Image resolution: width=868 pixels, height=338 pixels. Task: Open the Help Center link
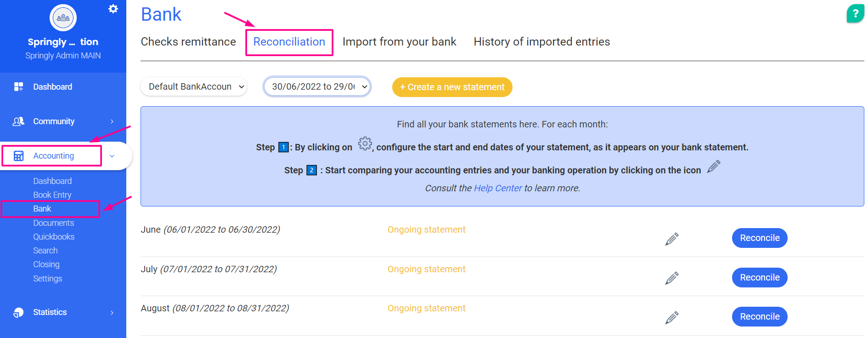498,188
